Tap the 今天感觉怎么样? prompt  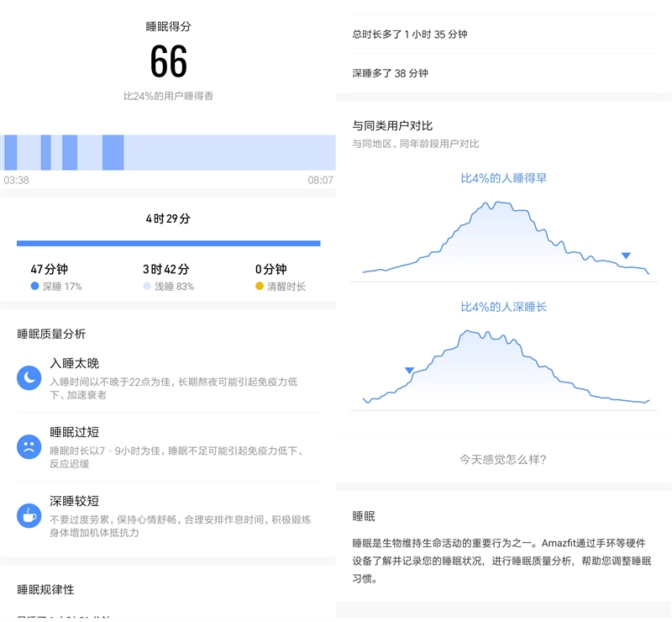502,460
